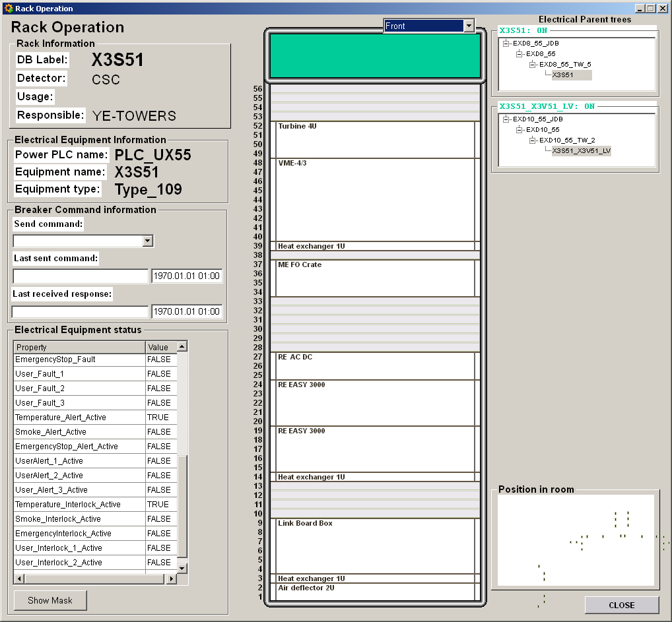Collapse the EXD10_55_TW_2 tree node
672x622 pixels.
pos(533,140)
